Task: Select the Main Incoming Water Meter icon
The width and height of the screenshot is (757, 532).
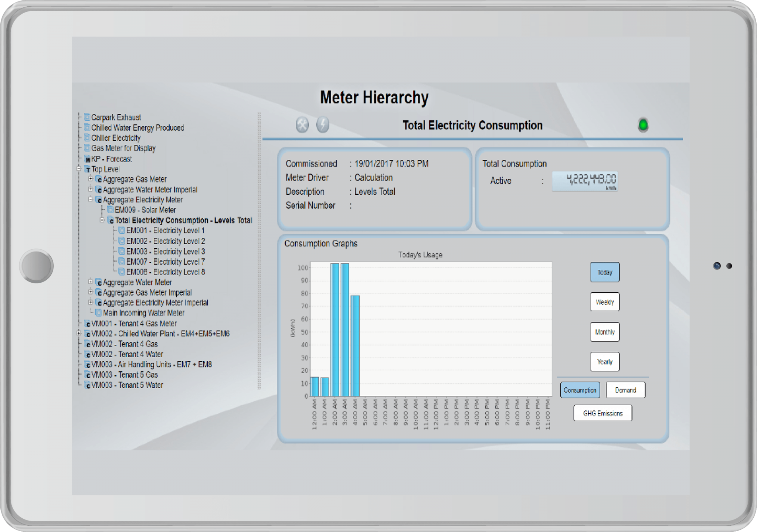Action: click(x=98, y=313)
